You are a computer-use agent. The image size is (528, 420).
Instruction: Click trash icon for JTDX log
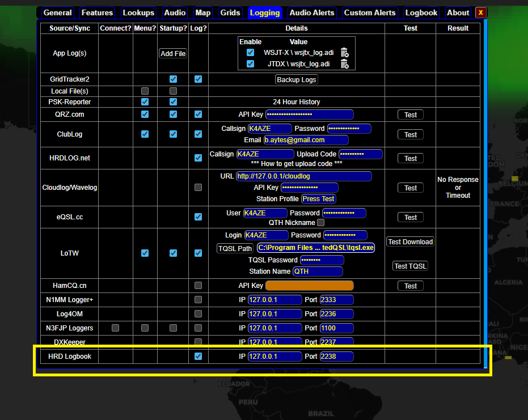[x=344, y=64]
